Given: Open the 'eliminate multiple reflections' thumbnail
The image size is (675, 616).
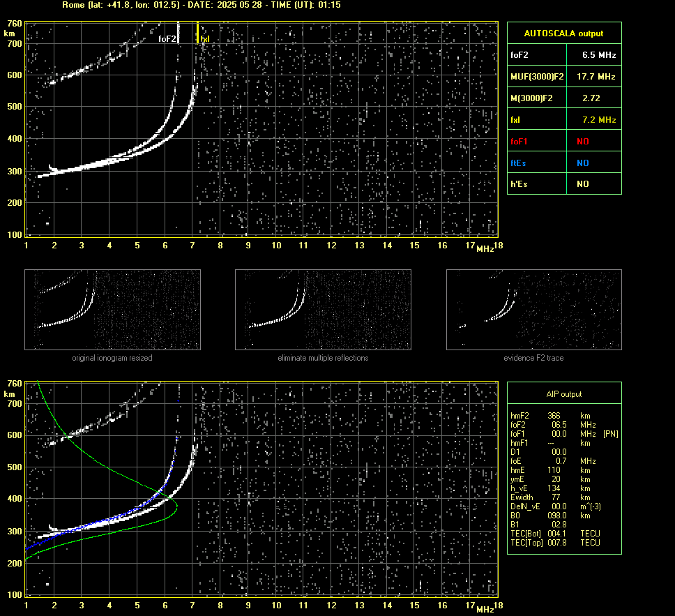Looking at the screenshot, I should coord(323,309).
